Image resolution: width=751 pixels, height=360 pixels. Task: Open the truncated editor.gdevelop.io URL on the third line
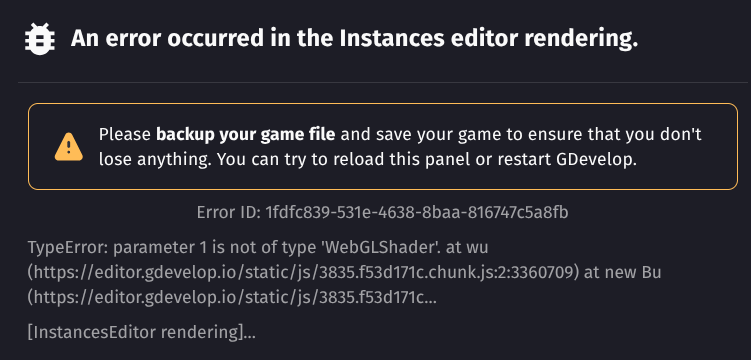point(232,297)
